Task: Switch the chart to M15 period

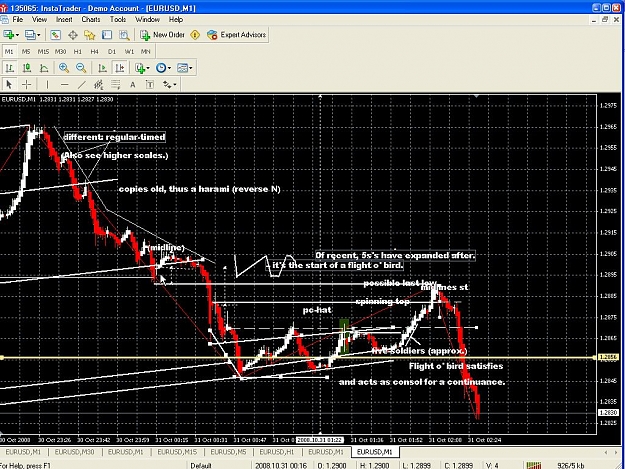Action: 43,51
